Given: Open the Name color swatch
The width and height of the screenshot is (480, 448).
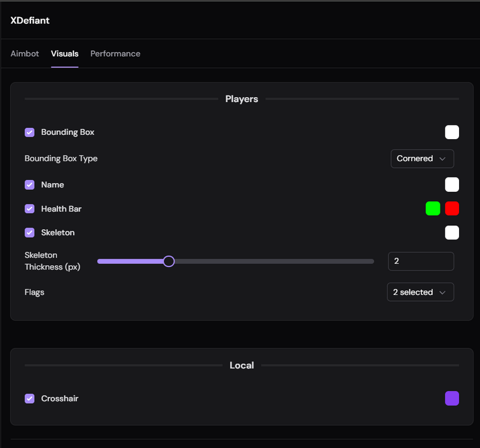Looking at the screenshot, I should coord(452,185).
